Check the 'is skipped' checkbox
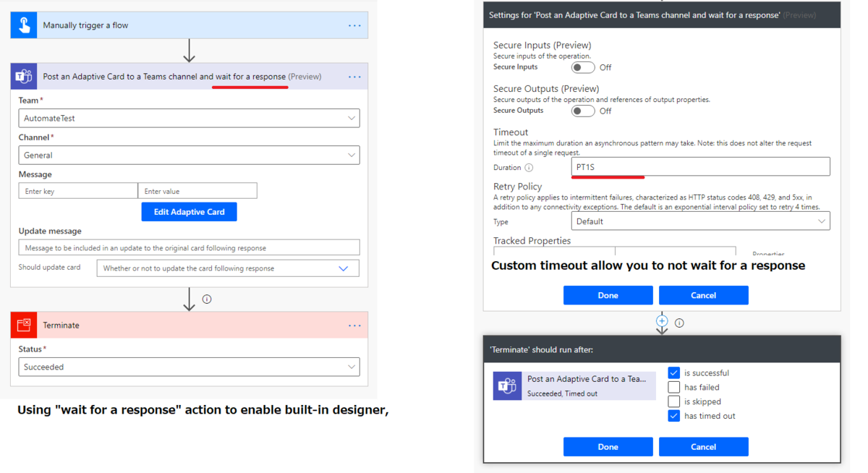The height and width of the screenshot is (473, 868). click(673, 401)
